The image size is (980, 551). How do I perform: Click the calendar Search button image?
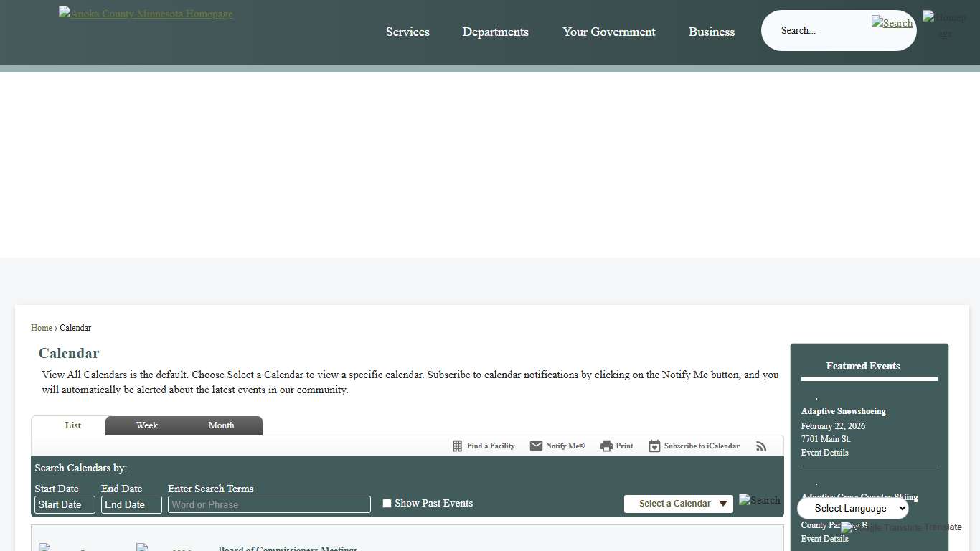click(x=759, y=500)
